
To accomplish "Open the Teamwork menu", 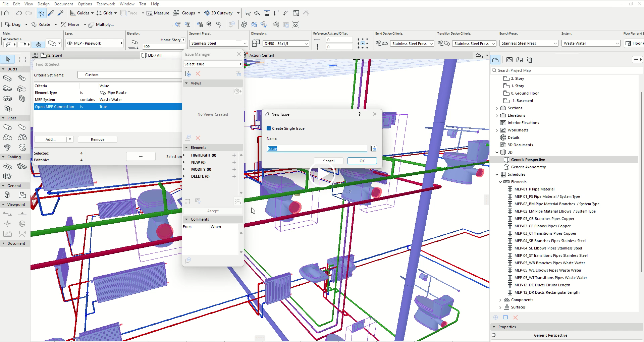I will (106, 4).
